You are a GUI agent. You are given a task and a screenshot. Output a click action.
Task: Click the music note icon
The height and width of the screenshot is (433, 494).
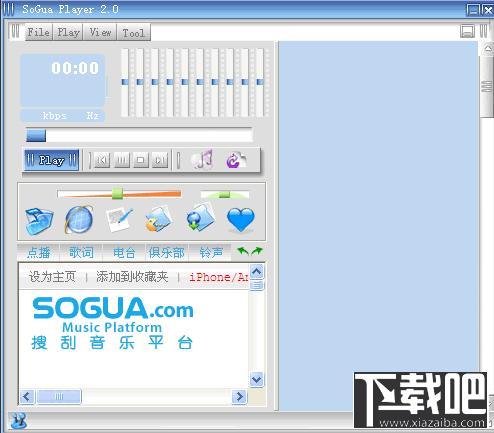tap(202, 159)
